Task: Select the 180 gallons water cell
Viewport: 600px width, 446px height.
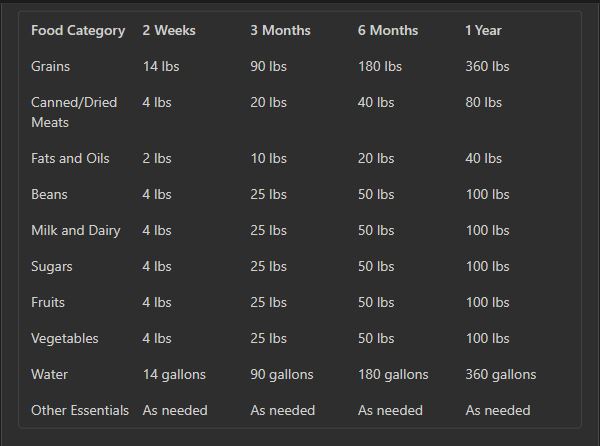Action: (x=393, y=374)
